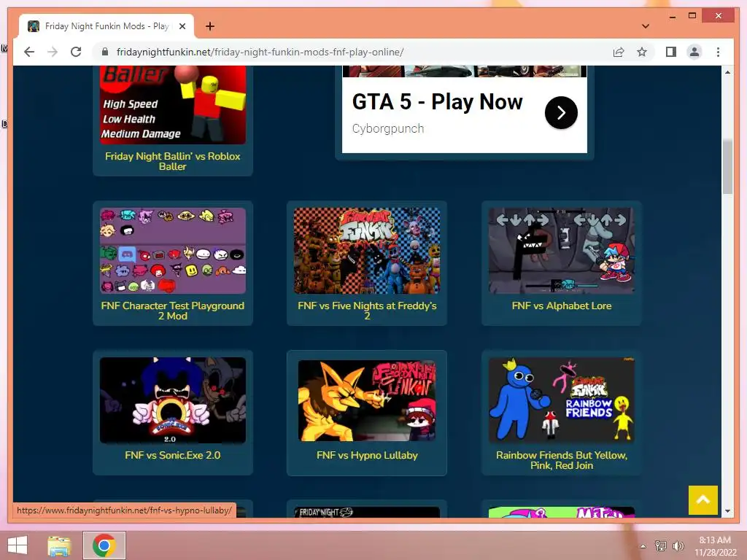
Task: Expand the tab search dropdown chevron
Action: [646, 26]
